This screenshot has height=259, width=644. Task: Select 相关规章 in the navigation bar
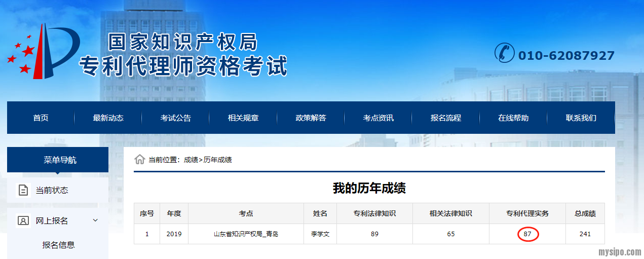pos(243,118)
